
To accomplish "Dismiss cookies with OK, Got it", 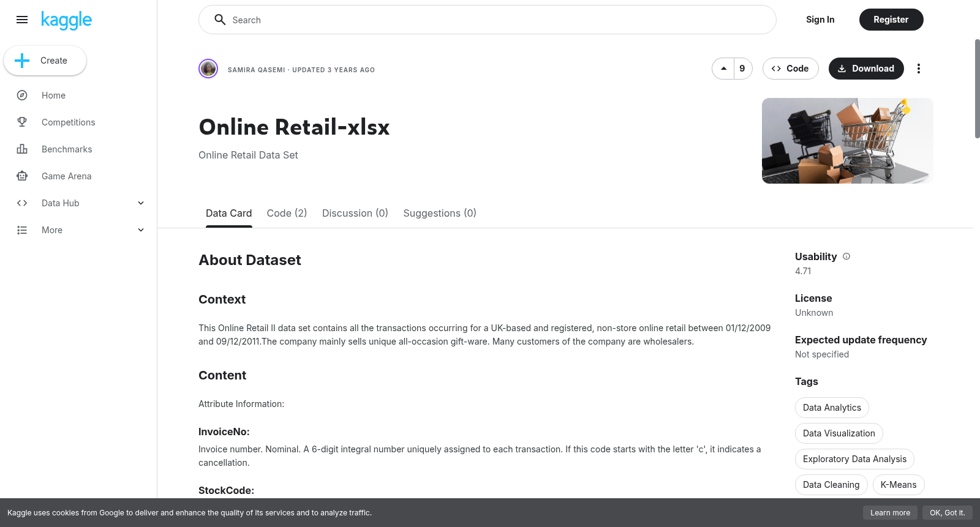I will 947,513.
